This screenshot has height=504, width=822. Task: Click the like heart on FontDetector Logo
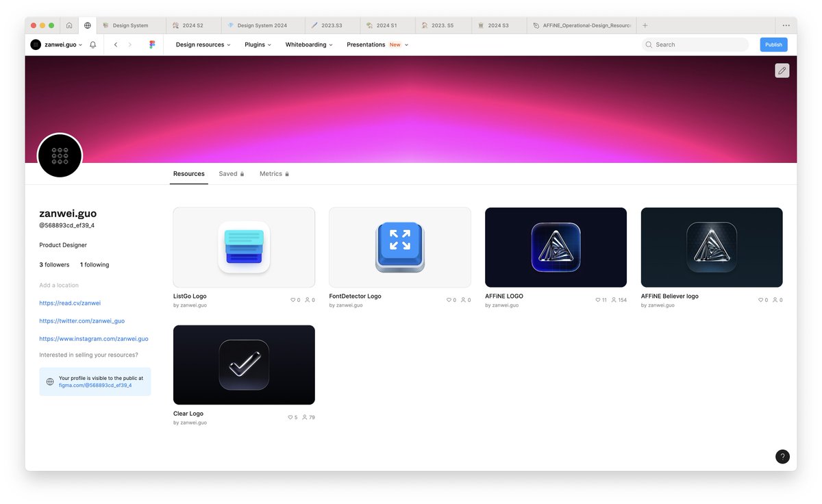[x=448, y=300]
